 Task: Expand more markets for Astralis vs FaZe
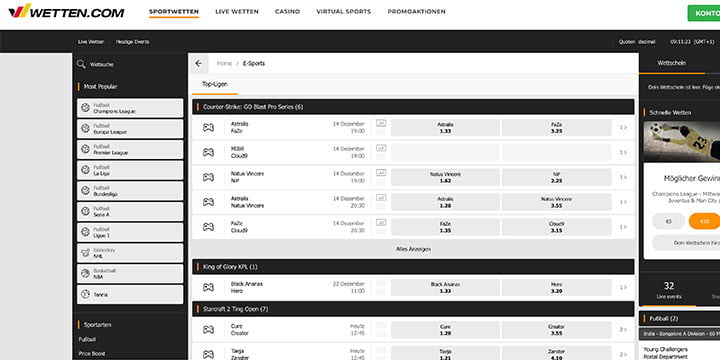point(623,128)
